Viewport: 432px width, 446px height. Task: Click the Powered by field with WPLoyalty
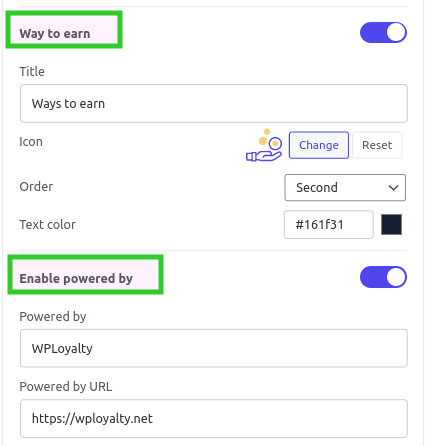pos(214,348)
